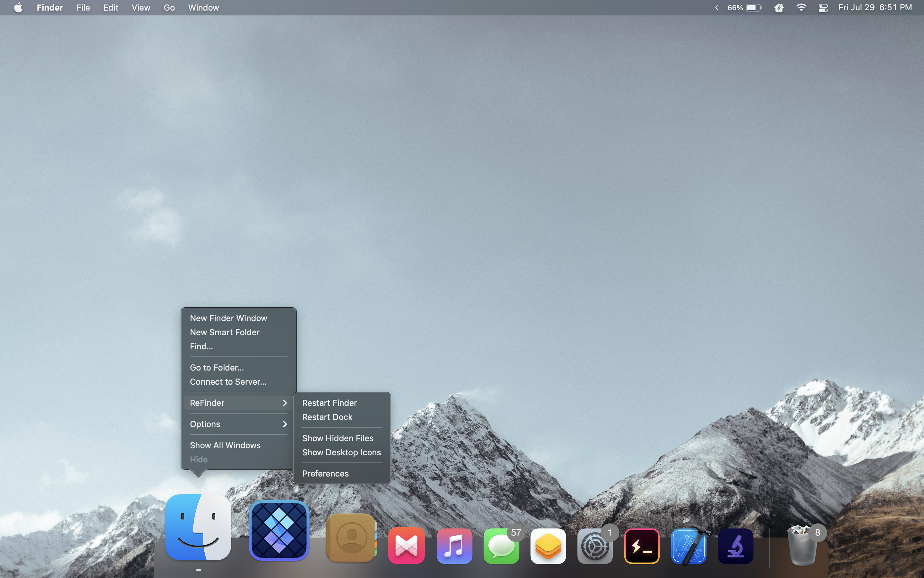Expand hidden menu bar icons chevron
This screenshot has height=578, width=924.
[716, 8]
